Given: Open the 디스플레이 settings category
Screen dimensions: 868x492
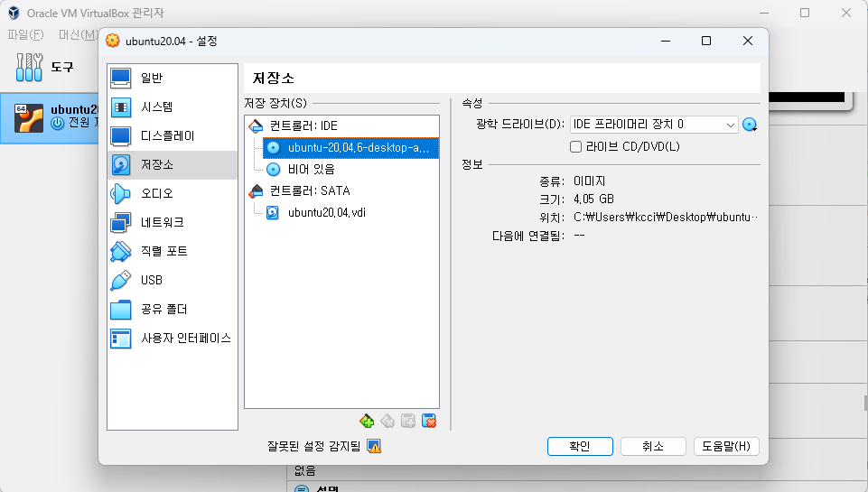Looking at the screenshot, I should (173, 135).
